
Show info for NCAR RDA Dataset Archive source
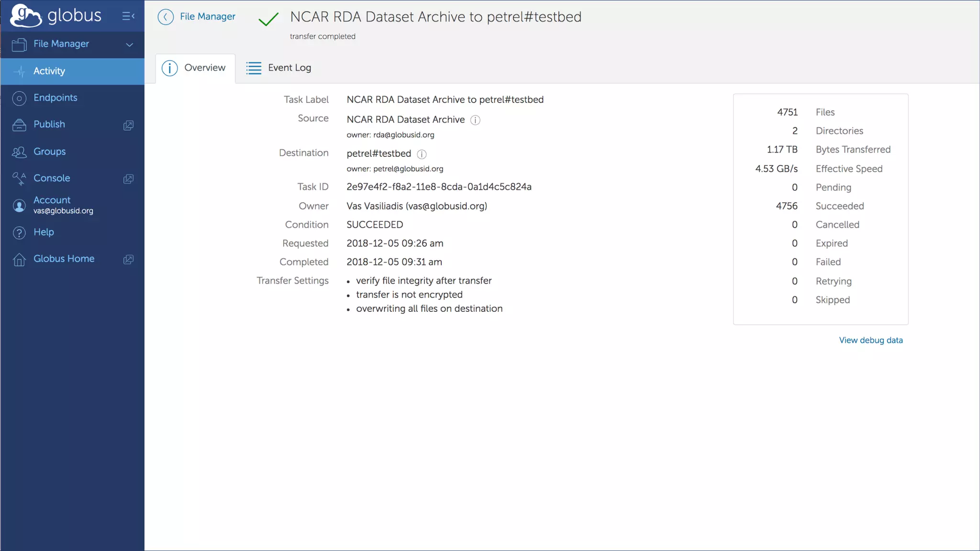point(475,120)
